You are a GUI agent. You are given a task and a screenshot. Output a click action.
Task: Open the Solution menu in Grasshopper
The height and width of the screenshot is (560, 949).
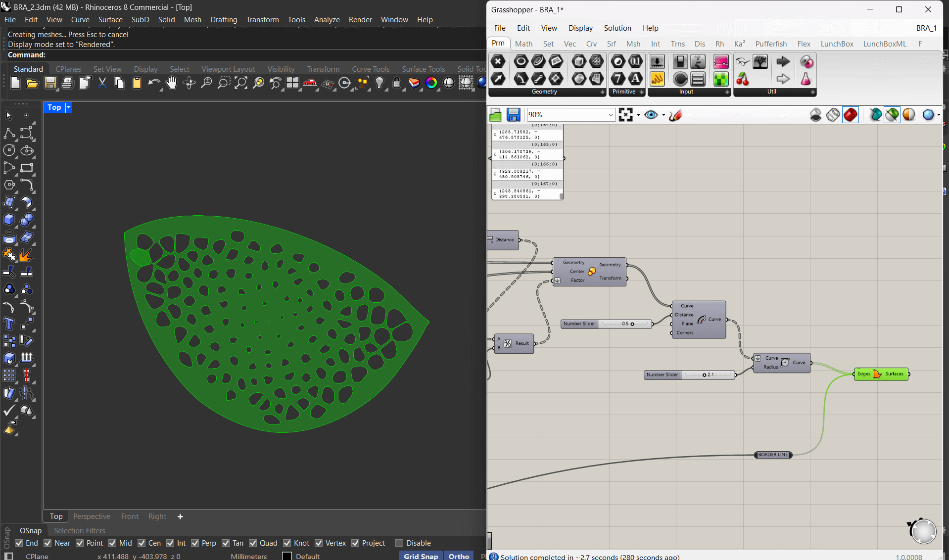point(617,28)
